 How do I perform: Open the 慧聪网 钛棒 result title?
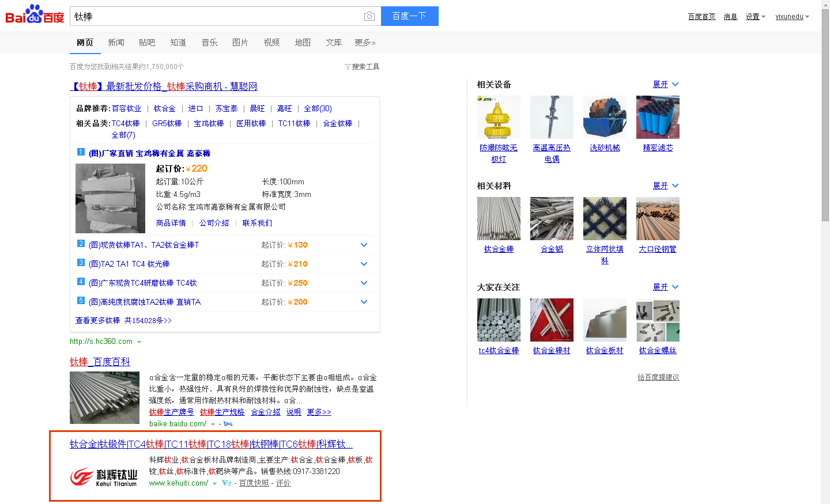point(164,86)
